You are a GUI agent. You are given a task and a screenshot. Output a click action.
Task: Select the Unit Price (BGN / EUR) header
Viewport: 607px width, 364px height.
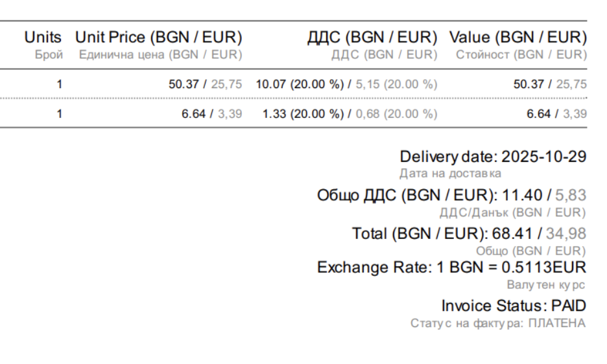(159, 38)
